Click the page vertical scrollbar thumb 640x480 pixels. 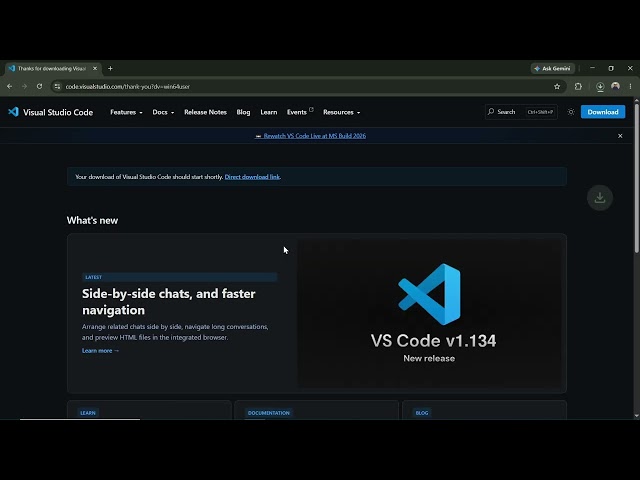click(x=637, y=177)
